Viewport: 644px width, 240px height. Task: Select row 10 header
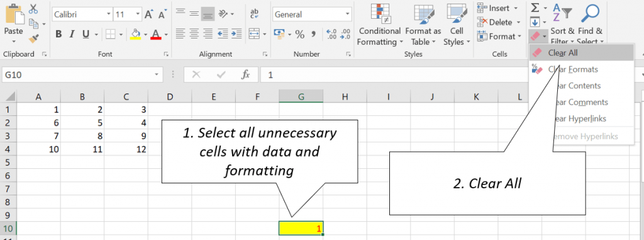tap(8, 229)
